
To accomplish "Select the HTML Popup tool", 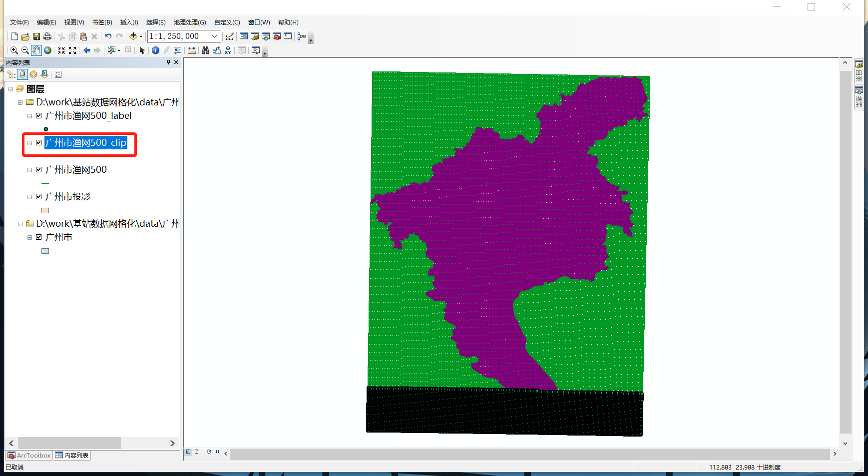I will (x=177, y=50).
